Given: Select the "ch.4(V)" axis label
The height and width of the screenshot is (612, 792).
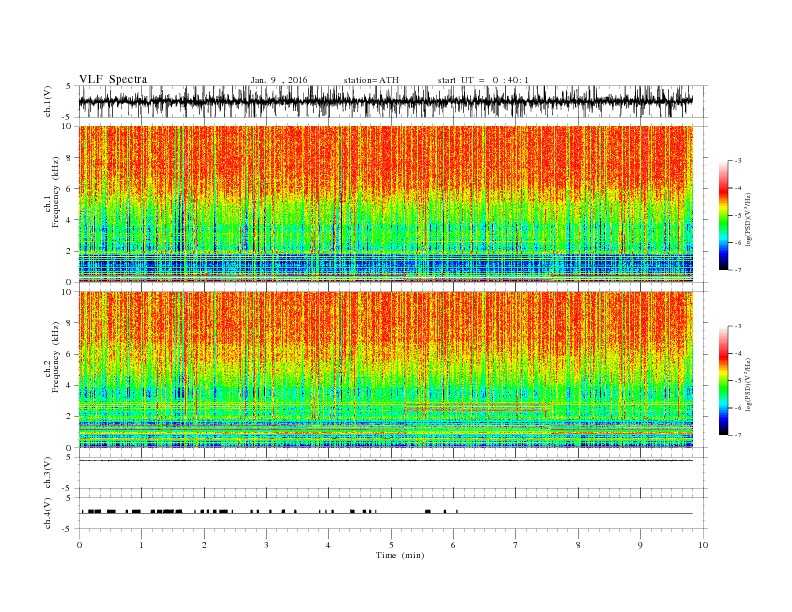Looking at the screenshot, I should (x=48, y=514).
